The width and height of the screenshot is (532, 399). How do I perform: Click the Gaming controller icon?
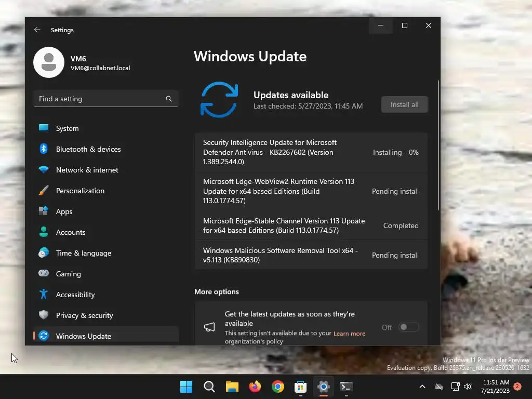(44, 273)
